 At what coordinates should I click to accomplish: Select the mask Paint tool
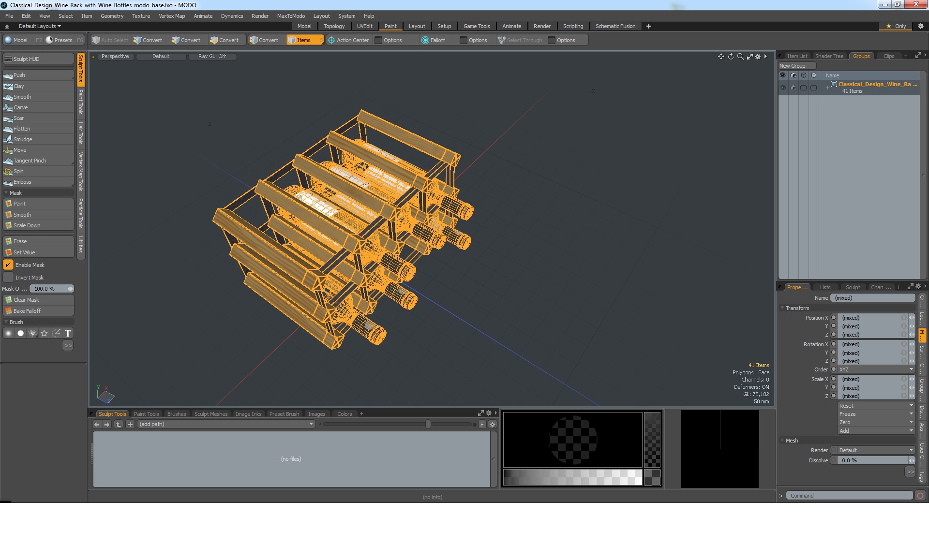tap(38, 204)
